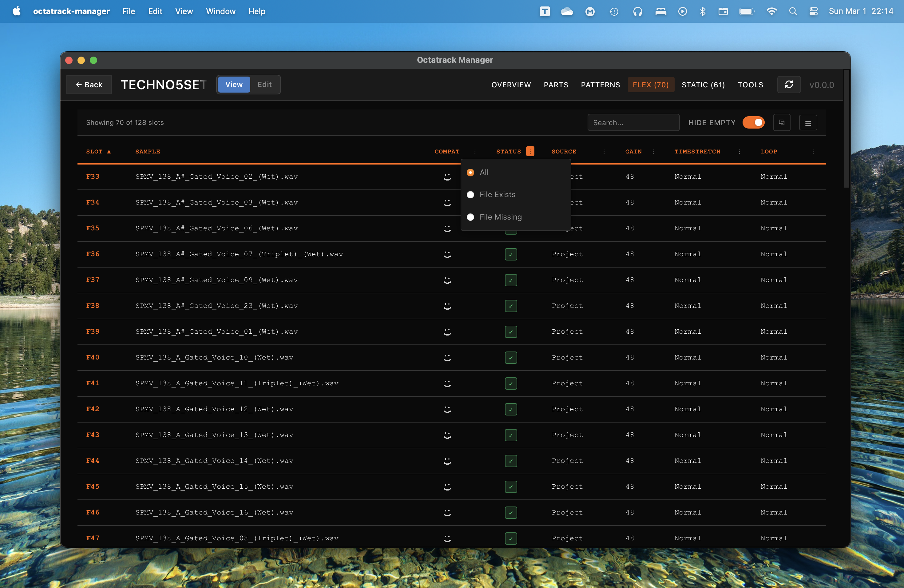Sort by the SLOT column arrow

[109, 151]
